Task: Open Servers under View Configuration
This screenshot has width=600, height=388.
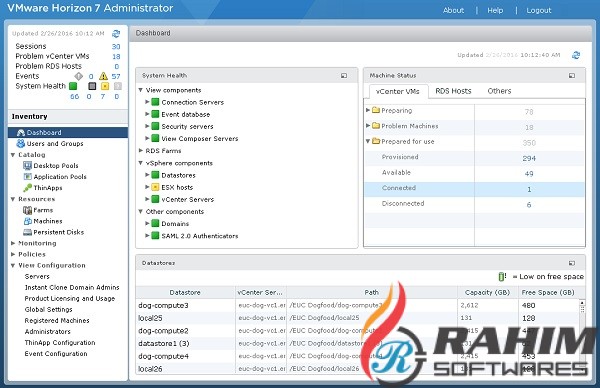Action: pyautogui.click(x=37, y=277)
